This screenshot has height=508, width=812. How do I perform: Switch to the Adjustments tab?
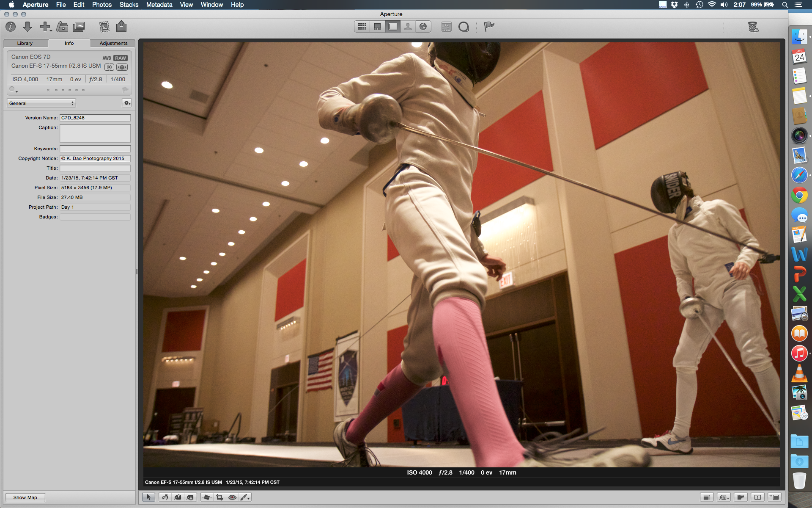pyautogui.click(x=113, y=43)
